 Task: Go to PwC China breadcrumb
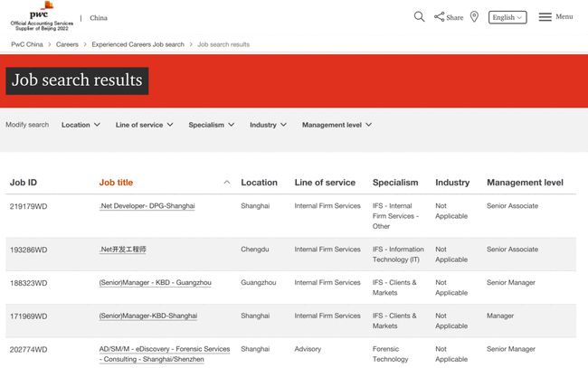(27, 44)
